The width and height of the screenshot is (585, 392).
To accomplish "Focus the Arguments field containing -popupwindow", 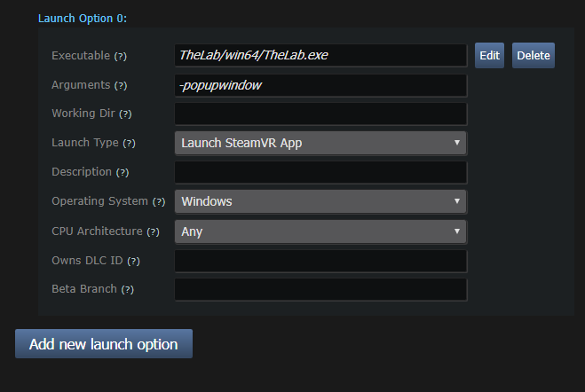I will 320,86.
